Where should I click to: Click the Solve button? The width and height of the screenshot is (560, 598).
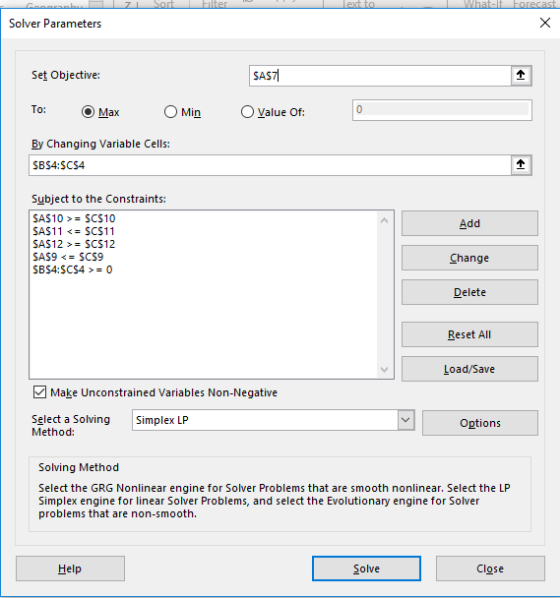pyautogui.click(x=366, y=569)
